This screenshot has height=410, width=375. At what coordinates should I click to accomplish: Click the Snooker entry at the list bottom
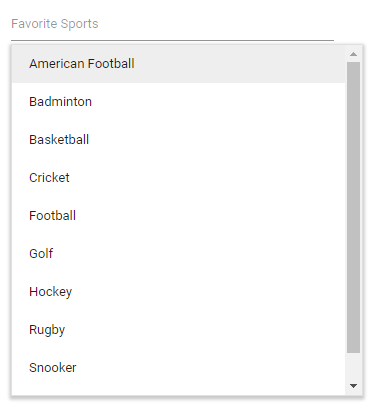click(178, 368)
